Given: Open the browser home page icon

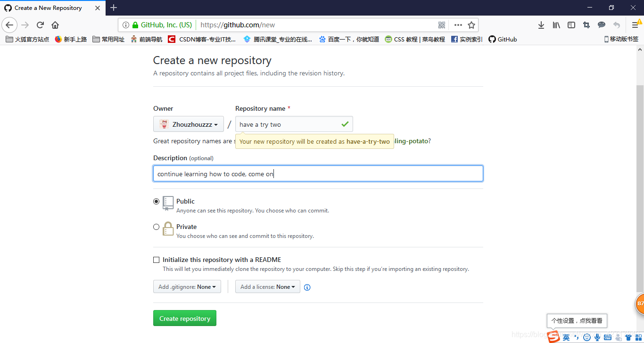Looking at the screenshot, I should pos(55,25).
